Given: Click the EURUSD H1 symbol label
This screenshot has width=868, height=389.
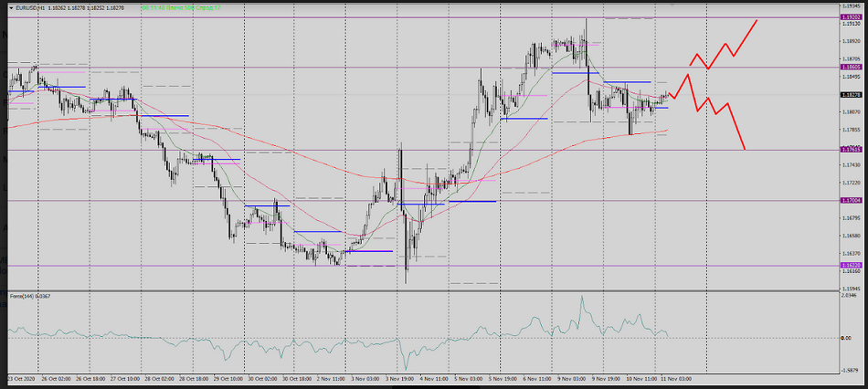Looking at the screenshot, I should point(30,8).
